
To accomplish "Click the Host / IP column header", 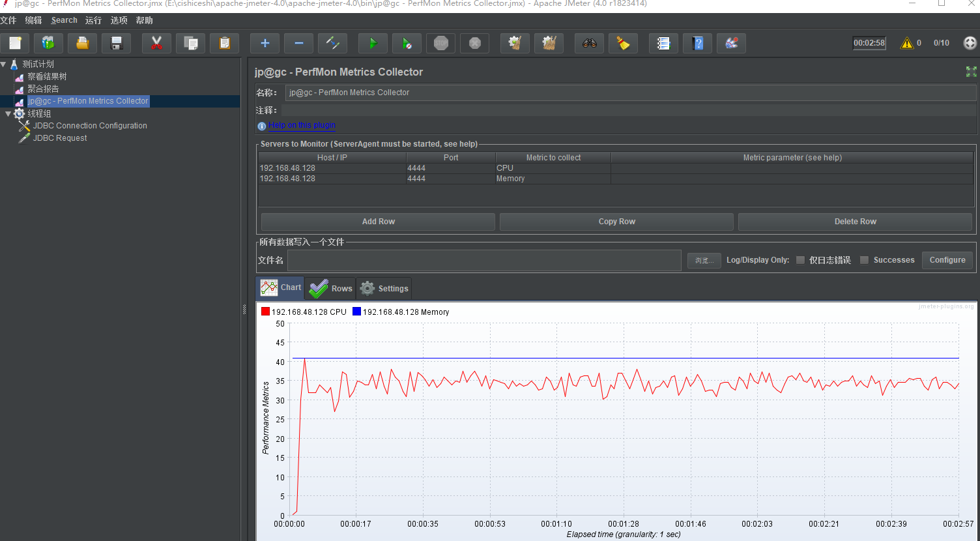I will (x=332, y=158).
